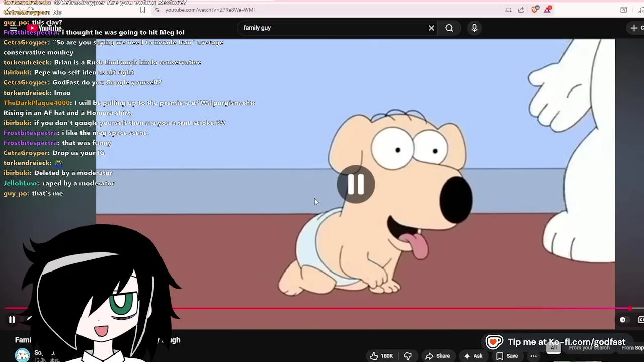Viewport: 644px width, 362px height.
Task: Select the 'From your search' chip
Action: [589, 348]
